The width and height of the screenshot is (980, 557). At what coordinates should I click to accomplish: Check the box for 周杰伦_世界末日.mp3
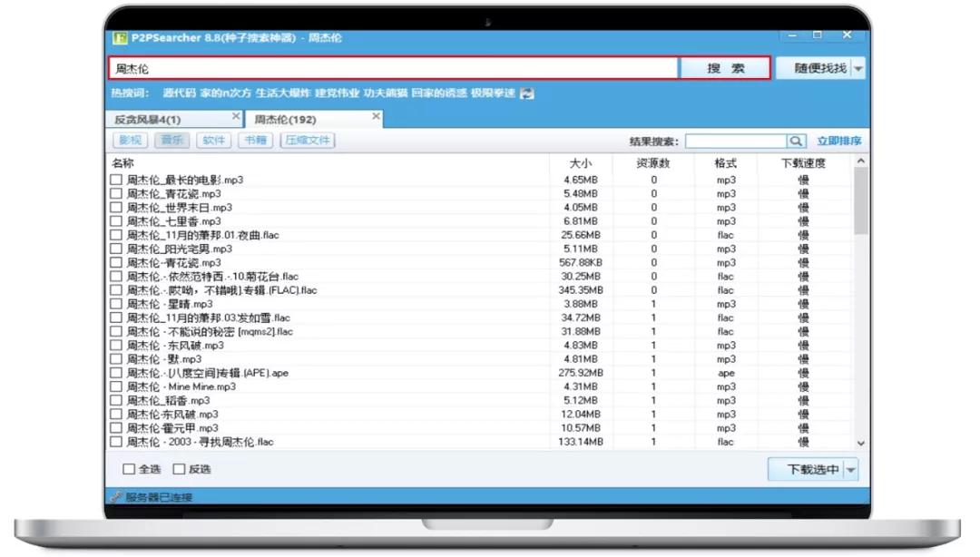point(115,208)
